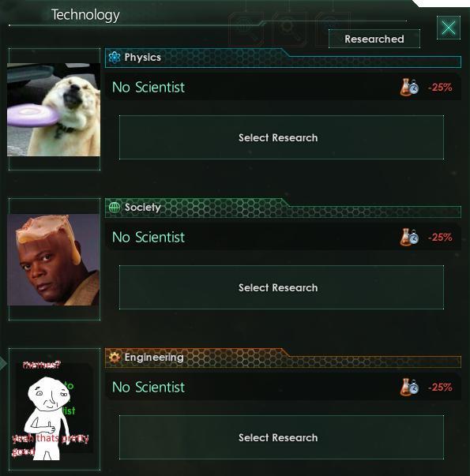This screenshot has width=470, height=476.
Task: Click Physics No Scientist row
Action: 283,87
